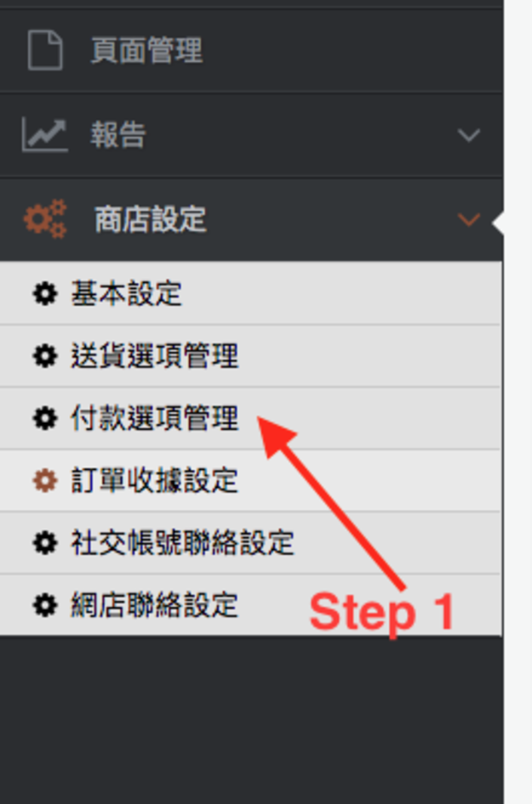Image resolution: width=532 pixels, height=804 pixels.
Task: Click the gear icon next to 付款選項管理
Action: point(45,418)
